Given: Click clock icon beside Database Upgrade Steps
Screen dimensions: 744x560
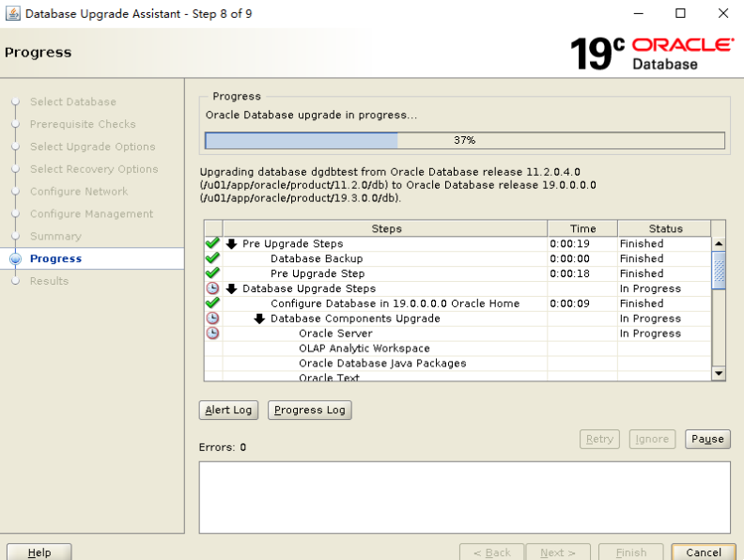Looking at the screenshot, I should point(212,288).
